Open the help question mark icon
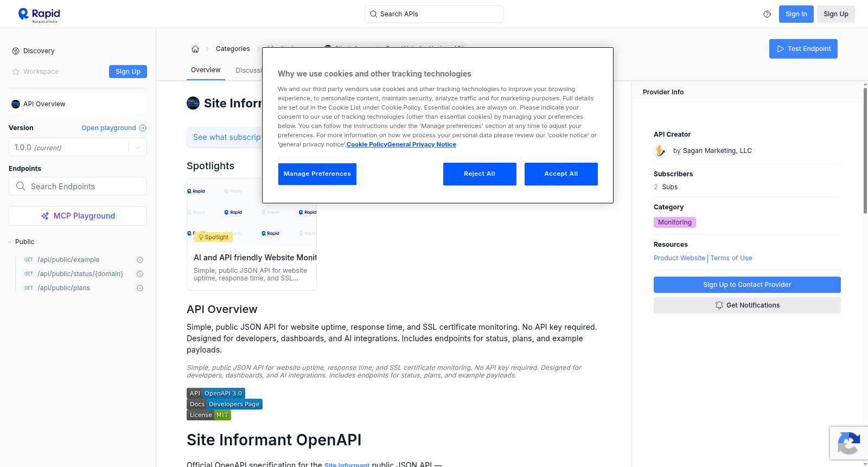This screenshot has height=467, width=868. click(767, 14)
